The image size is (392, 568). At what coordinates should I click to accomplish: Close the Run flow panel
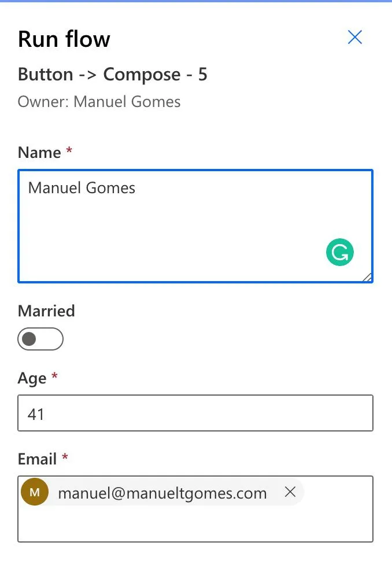click(354, 38)
